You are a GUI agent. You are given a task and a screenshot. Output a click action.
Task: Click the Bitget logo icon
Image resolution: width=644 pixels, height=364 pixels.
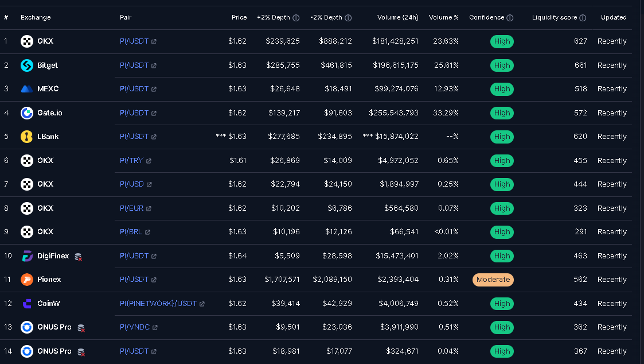click(27, 65)
